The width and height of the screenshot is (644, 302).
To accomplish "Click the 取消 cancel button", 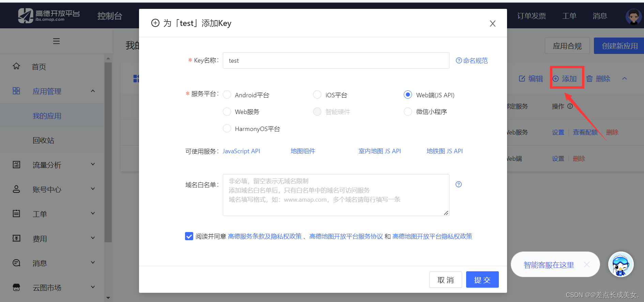I will point(446,279).
